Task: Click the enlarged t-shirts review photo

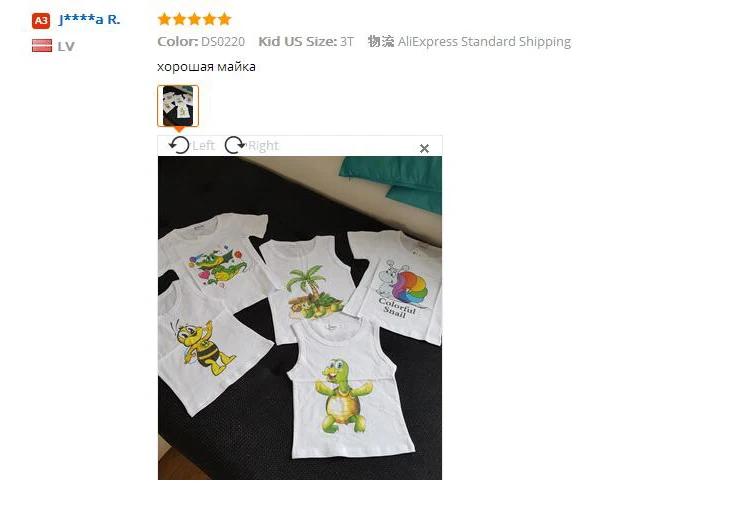Action: tap(300, 318)
